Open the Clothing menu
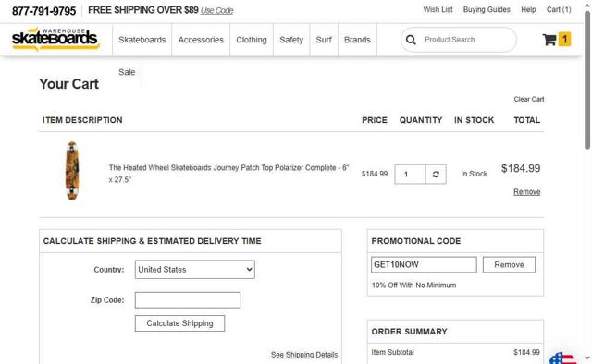Screen dimensions: 592x364 [252, 40]
